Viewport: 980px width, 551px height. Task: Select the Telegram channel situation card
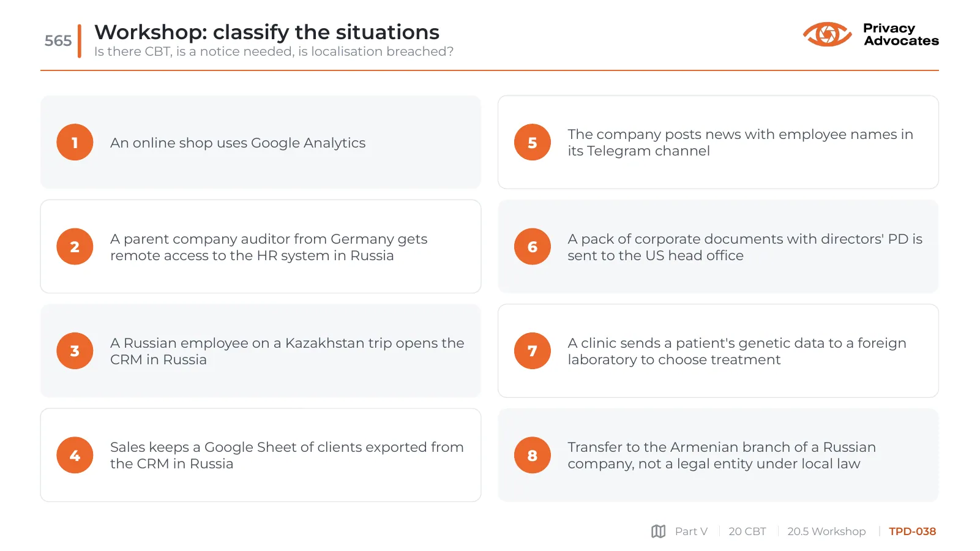click(718, 142)
